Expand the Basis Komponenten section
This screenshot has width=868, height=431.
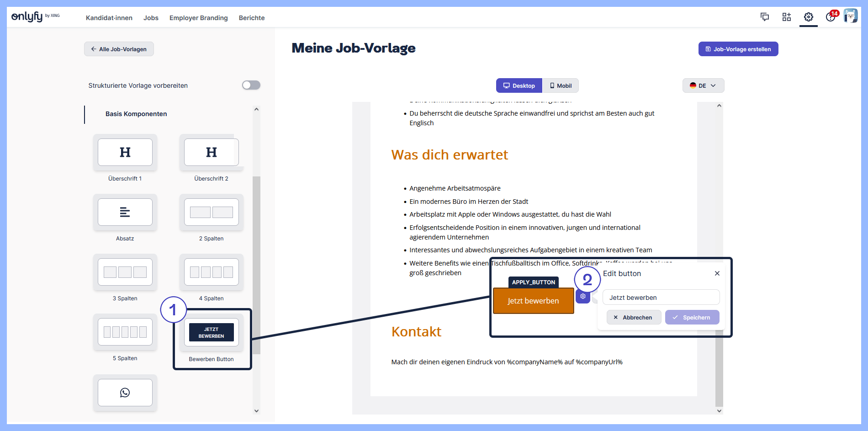tap(136, 114)
